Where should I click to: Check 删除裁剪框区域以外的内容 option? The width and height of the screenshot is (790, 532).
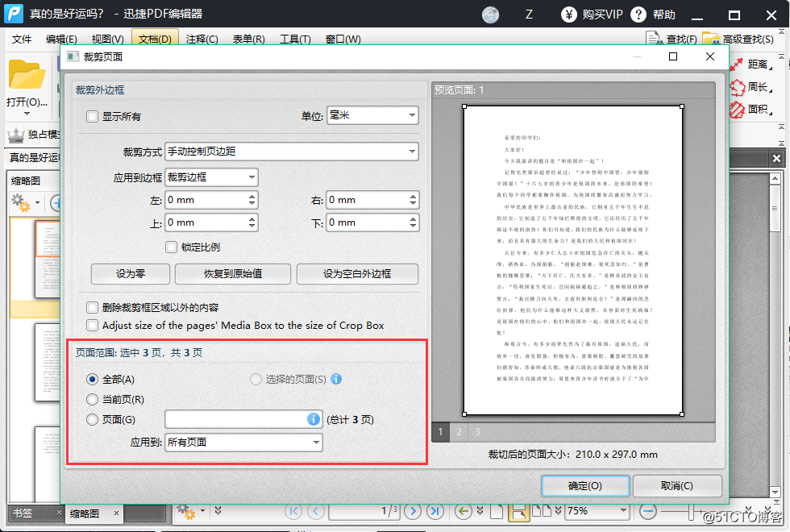point(92,307)
